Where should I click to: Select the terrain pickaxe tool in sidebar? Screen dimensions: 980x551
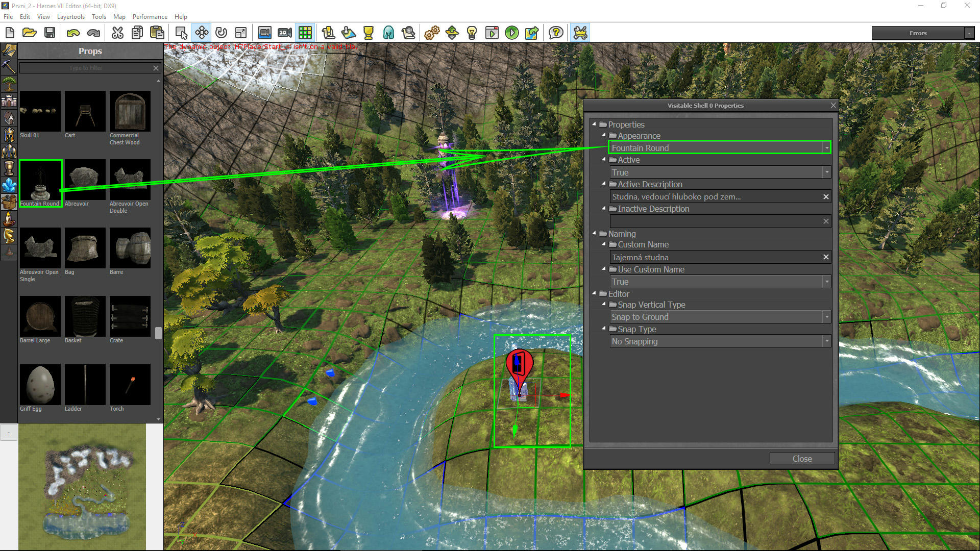[x=9, y=67]
